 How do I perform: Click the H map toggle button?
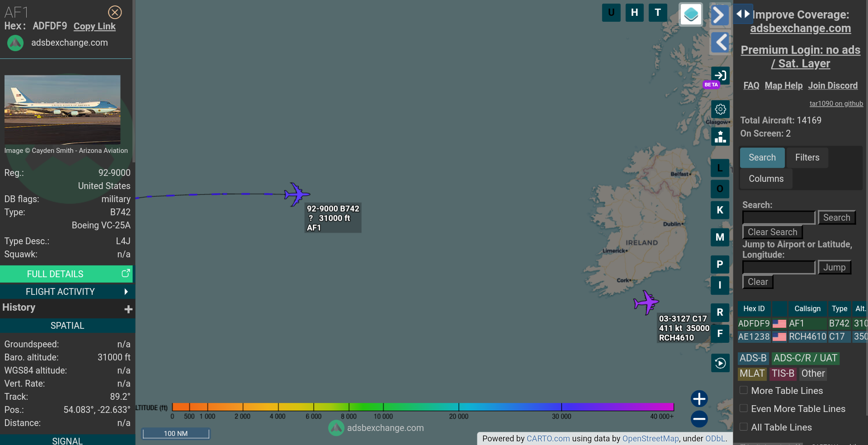click(635, 13)
